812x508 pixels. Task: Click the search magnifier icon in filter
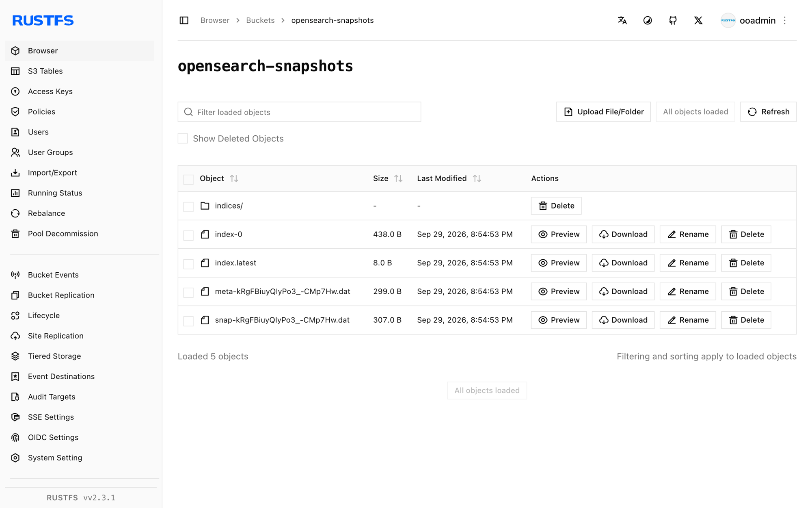tap(188, 112)
